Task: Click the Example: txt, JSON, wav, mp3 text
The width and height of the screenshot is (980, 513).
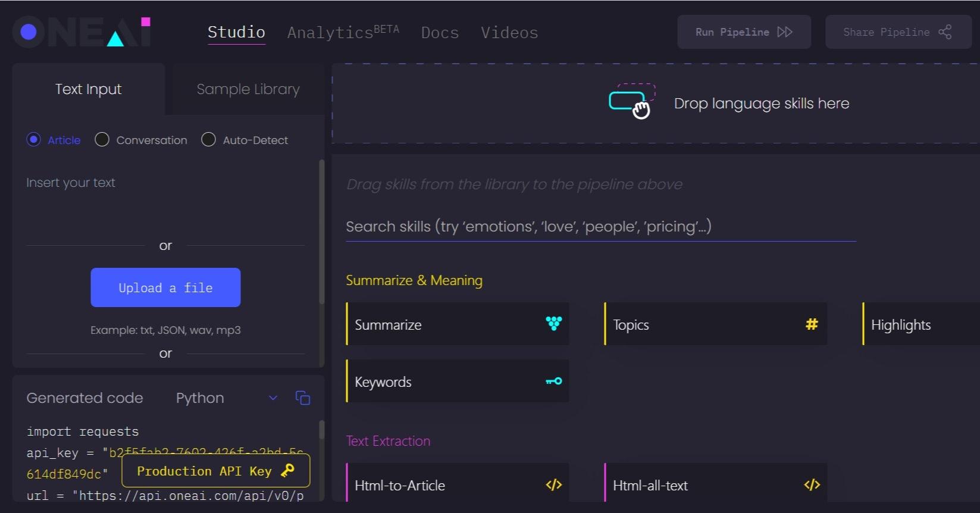Action: [x=165, y=330]
